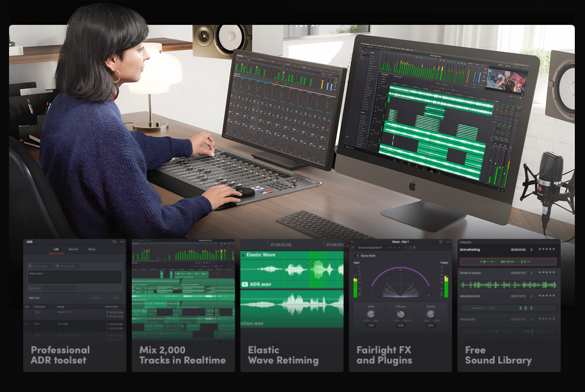Open the ADR panel three-dot options menu
This screenshot has height=392, width=585.
point(122,242)
